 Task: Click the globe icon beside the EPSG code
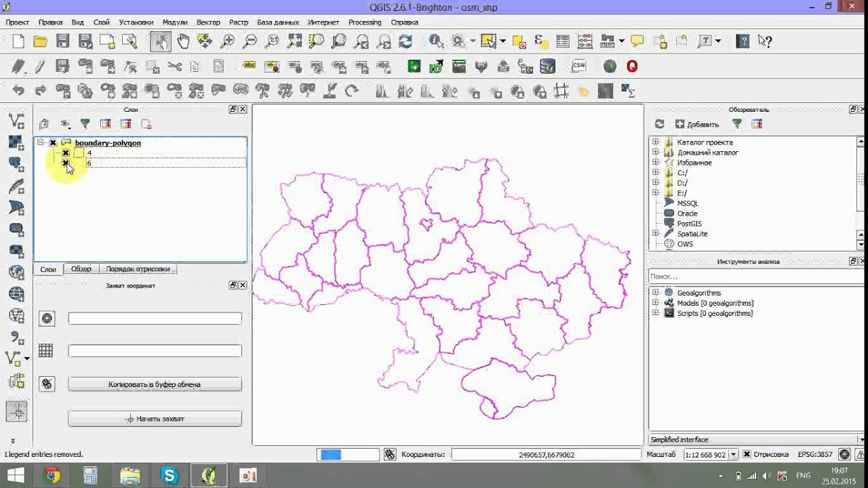pyautogui.click(x=844, y=455)
